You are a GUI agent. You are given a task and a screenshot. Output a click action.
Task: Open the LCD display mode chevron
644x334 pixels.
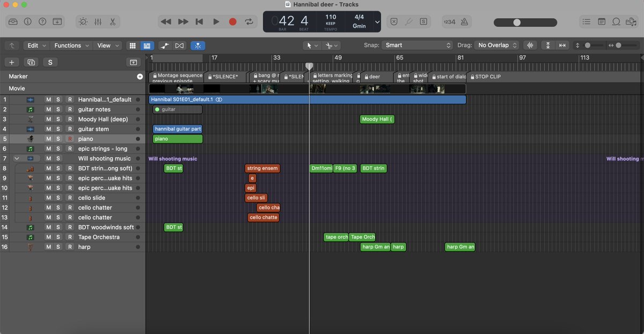(x=377, y=22)
